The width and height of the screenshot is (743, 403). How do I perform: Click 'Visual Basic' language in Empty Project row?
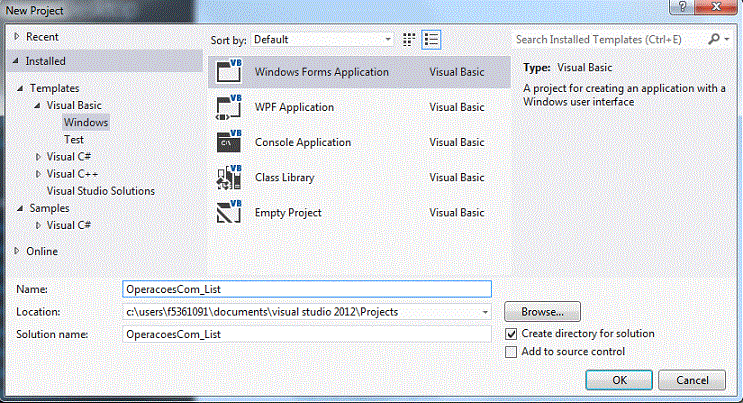click(457, 212)
